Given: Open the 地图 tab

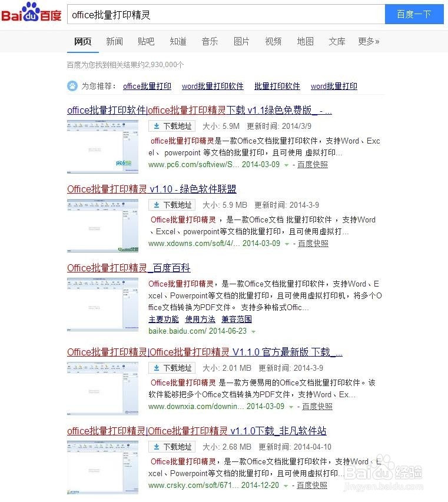Looking at the screenshot, I should coord(305,41).
